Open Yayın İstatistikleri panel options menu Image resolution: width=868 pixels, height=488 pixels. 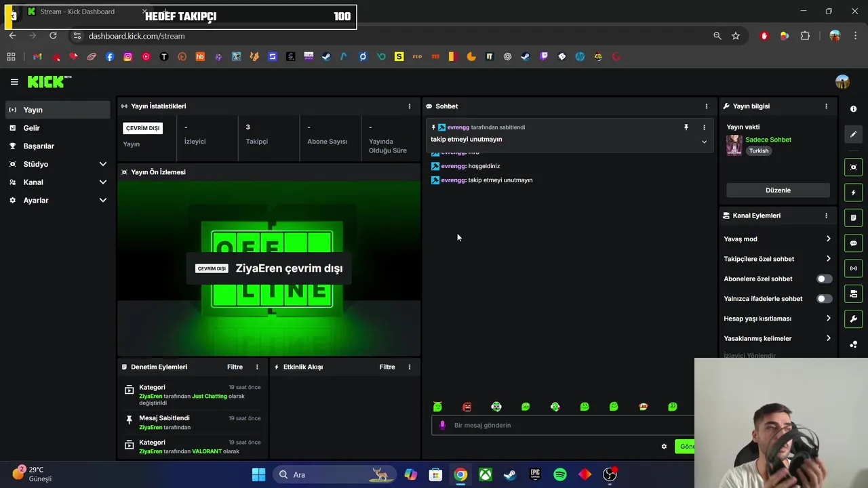[x=409, y=106]
